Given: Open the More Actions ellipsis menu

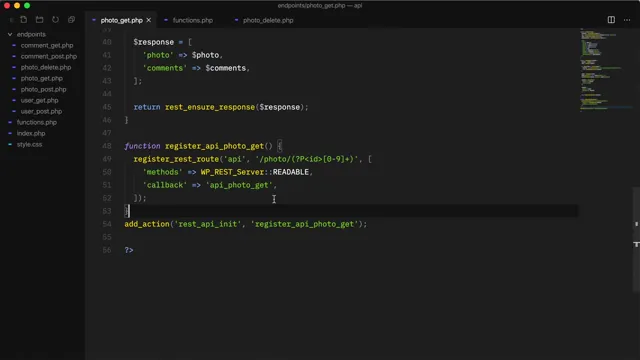Looking at the screenshot, I should 627,20.
